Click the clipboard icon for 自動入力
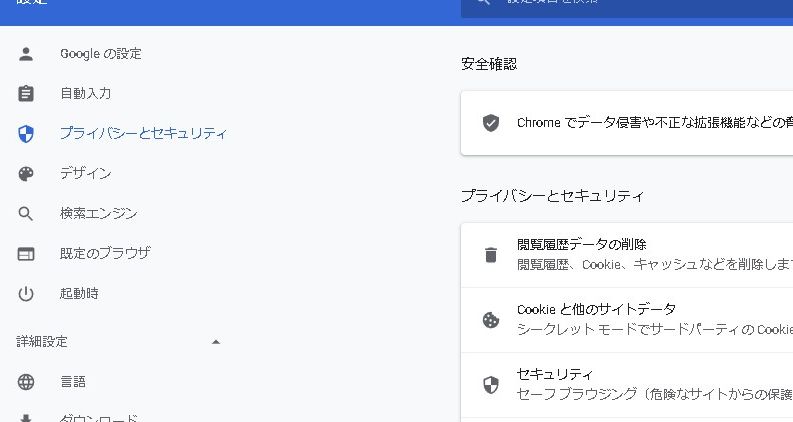793x422 pixels. coord(26,94)
